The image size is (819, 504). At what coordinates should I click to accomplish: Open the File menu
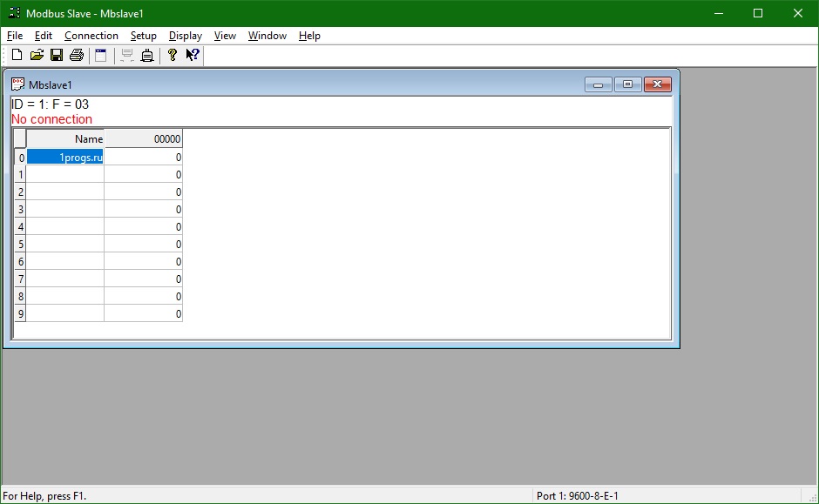click(14, 36)
